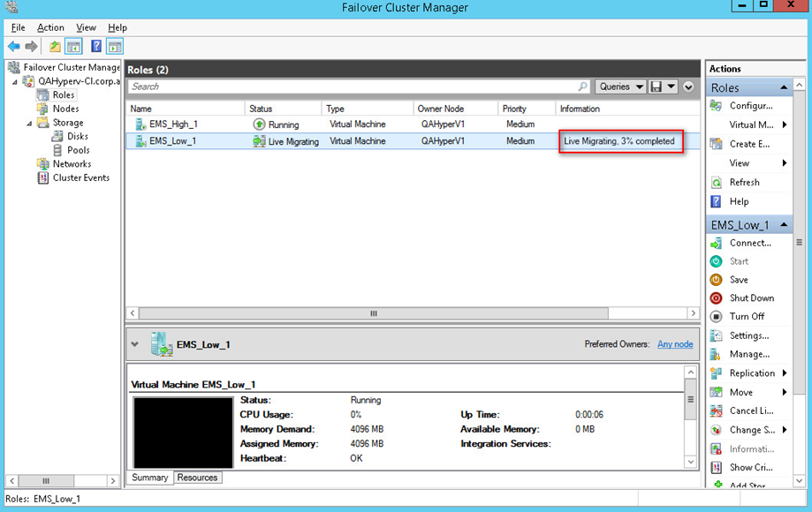Viewport: 812px width, 512px height.
Task: Select Nodes in the cluster tree
Action: [65, 109]
